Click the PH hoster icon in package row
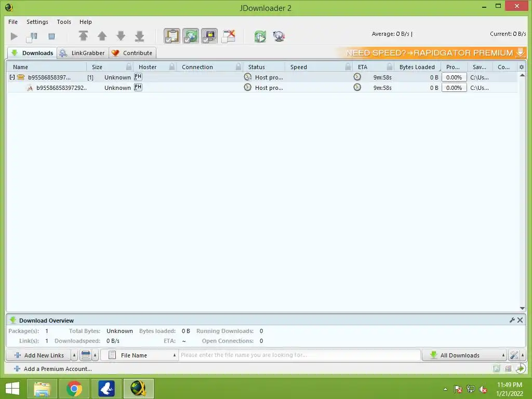Screen dimensions: 532x399 [138, 77]
